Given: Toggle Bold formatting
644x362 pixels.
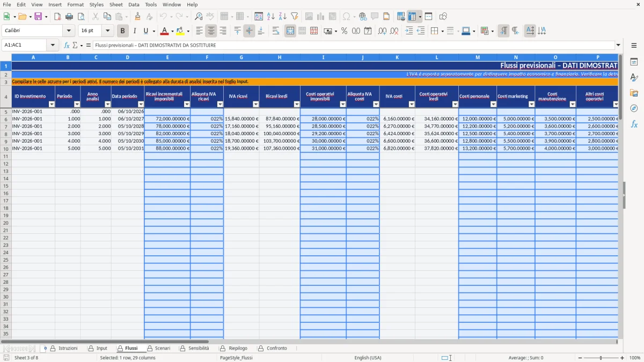Looking at the screenshot, I should point(122,31).
